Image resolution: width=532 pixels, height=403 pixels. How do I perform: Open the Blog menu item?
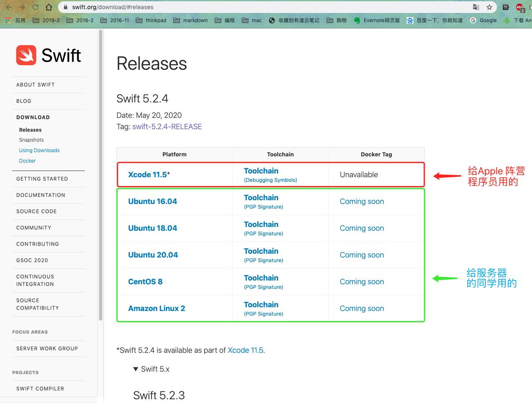[24, 101]
